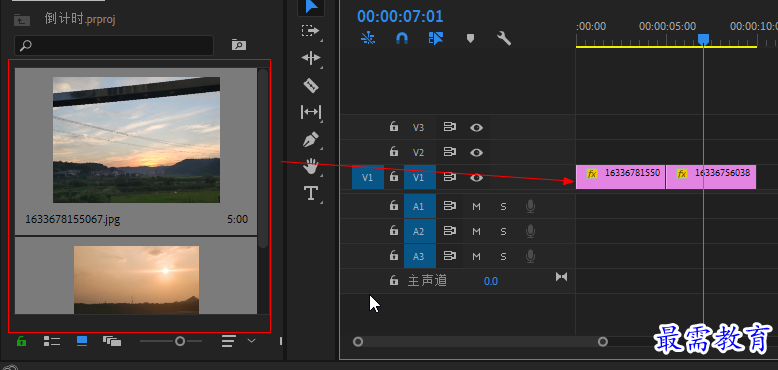This screenshot has height=370, width=778.
Task: Click the playhead marker on ruler
Action: point(703,39)
